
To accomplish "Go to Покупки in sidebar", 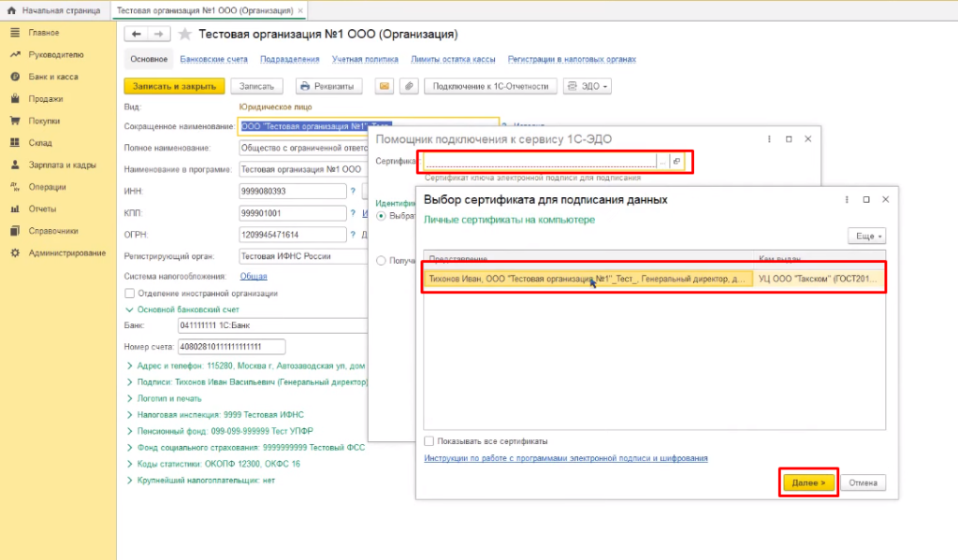I will coord(44,121).
